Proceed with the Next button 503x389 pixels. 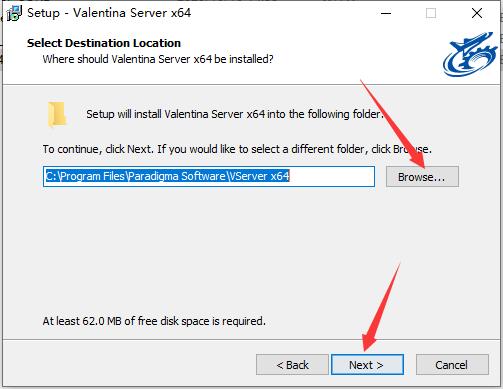coord(367,365)
